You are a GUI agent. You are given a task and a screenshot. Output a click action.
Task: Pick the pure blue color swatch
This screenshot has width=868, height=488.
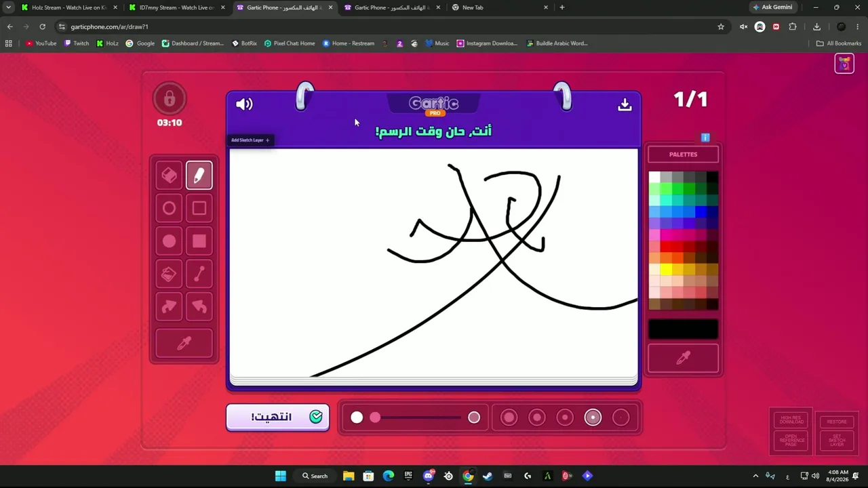tap(701, 212)
